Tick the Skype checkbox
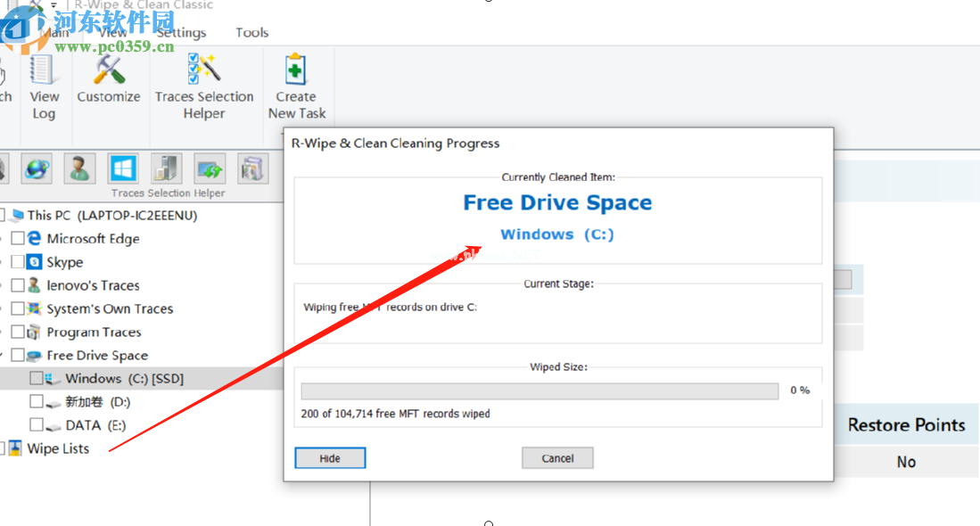Screen dimensions: 980x526 pyautogui.click(x=18, y=262)
